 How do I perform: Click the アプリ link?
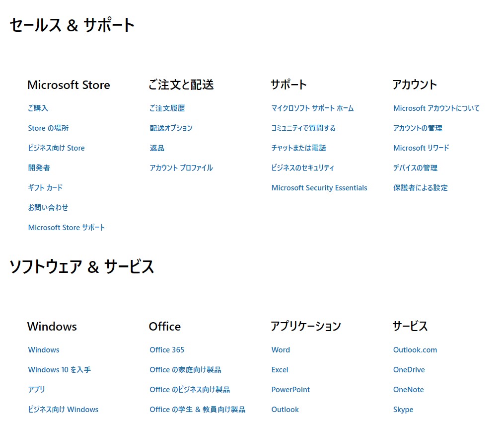click(x=36, y=389)
